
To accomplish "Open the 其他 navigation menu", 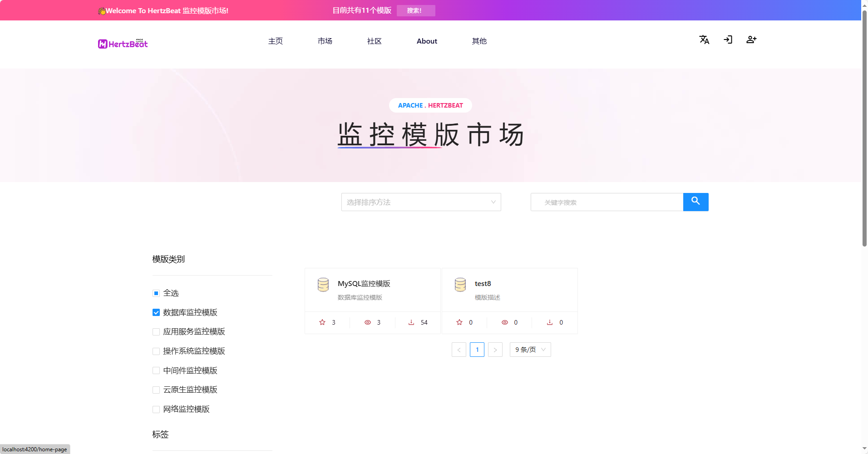I will (479, 41).
